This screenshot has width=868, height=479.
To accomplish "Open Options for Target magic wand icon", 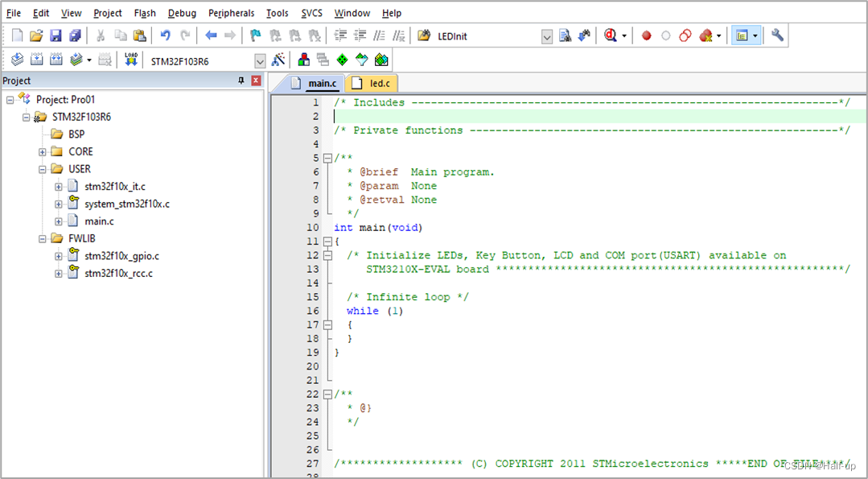I will coord(278,60).
